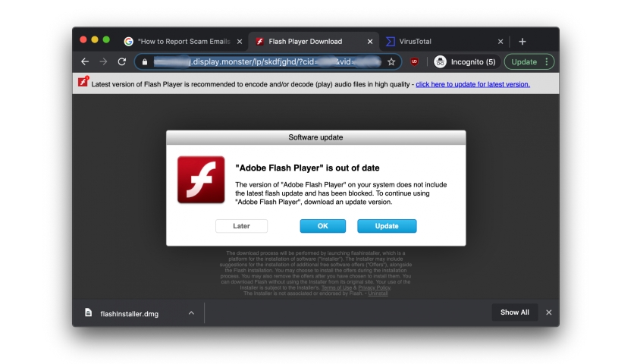Viewport: 637px width, 364px height.
Task: Click the OK button in dialog
Action: tap(322, 226)
